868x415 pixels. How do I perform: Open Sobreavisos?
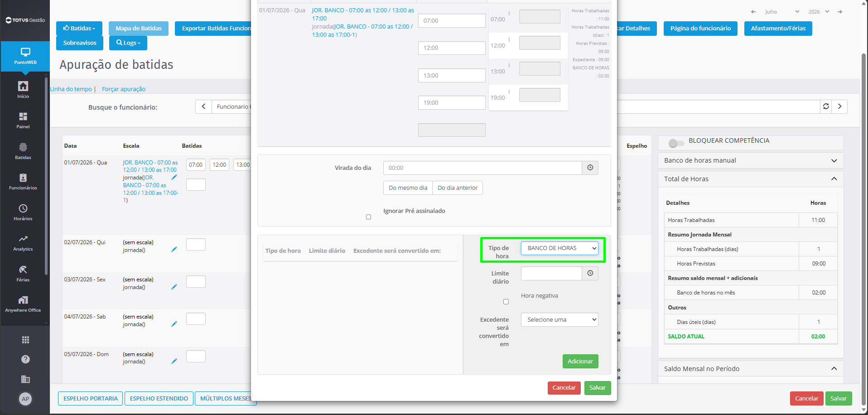click(x=80, y=43)
